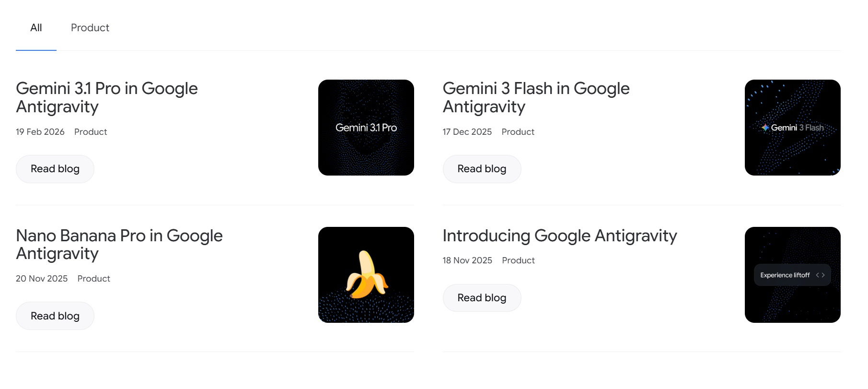Viewport: 868px width, 389px height.
Task: Click the code brackets icon beside Experience liftoff
Action: [820, 275]
